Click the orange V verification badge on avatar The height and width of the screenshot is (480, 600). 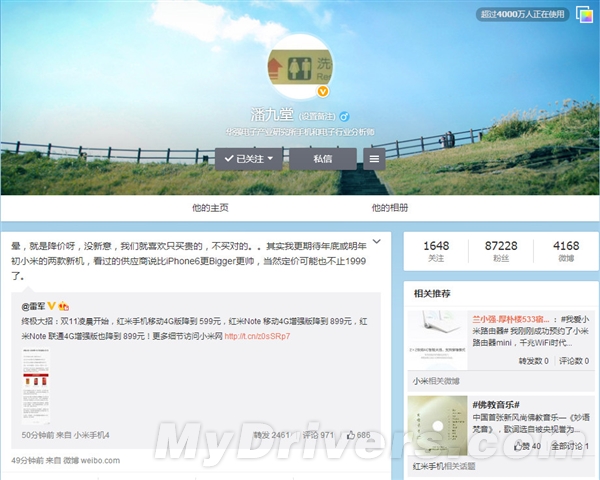coord(323,91)
